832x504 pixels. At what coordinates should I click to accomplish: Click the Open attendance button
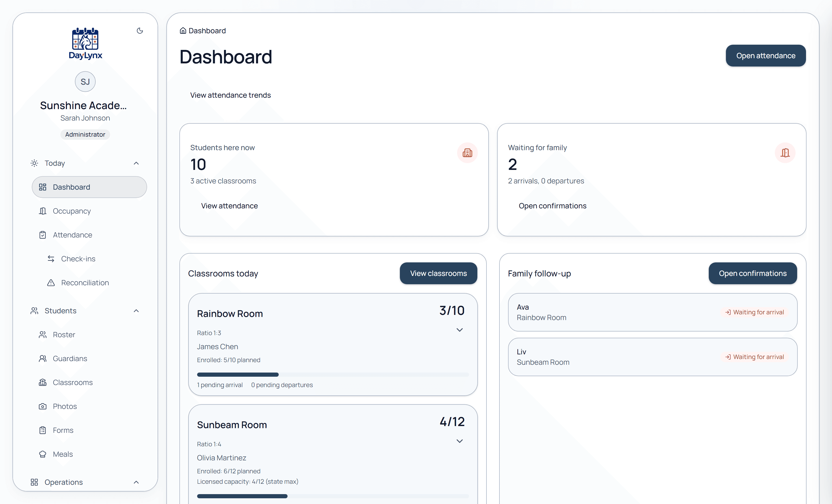click(x=765, y=56)
